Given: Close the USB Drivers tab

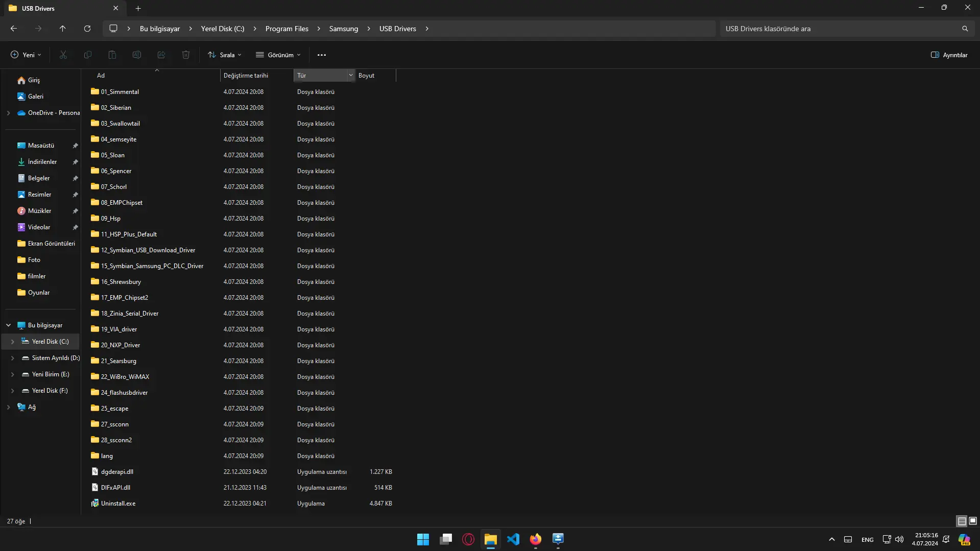Looking at the screenshot, I should coord(115,8).
